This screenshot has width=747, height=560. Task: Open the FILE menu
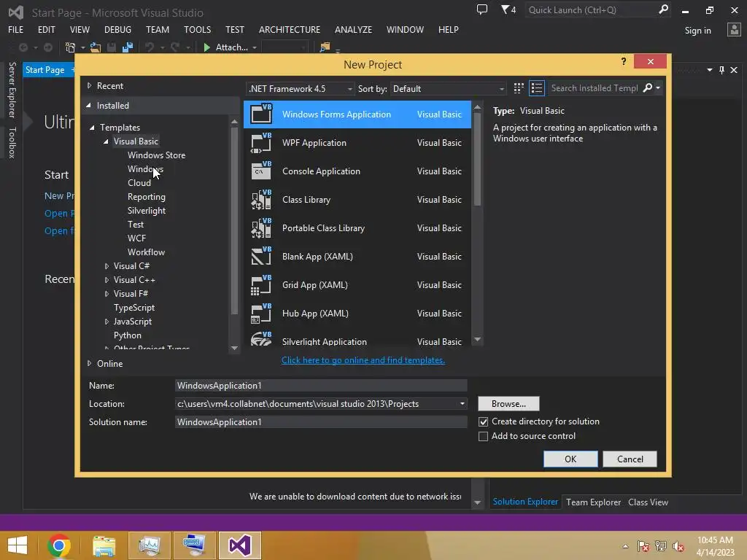16,29
